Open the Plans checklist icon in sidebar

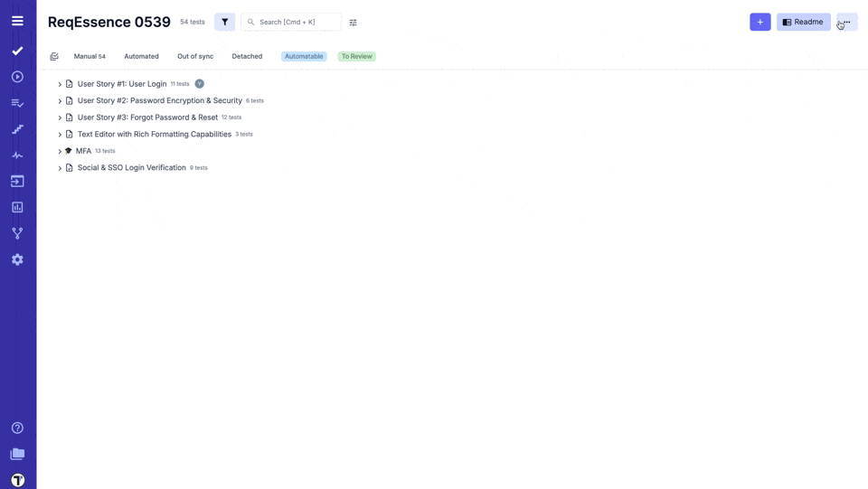[x=17, y=103]
